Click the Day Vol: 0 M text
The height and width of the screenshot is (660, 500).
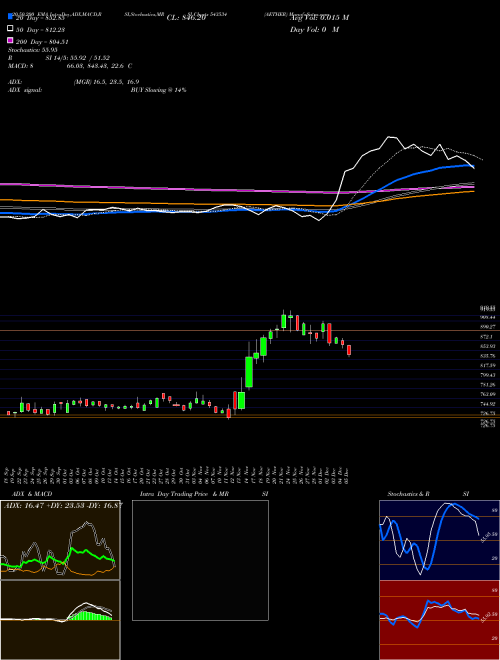[314, 29]
